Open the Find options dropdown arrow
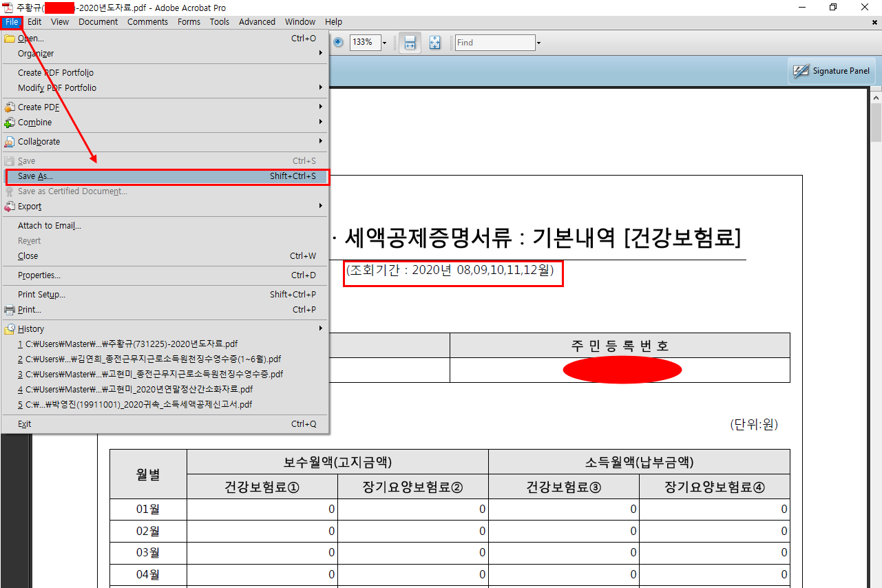The width and height of the screenshot is (882, 588). coord(538,43)
